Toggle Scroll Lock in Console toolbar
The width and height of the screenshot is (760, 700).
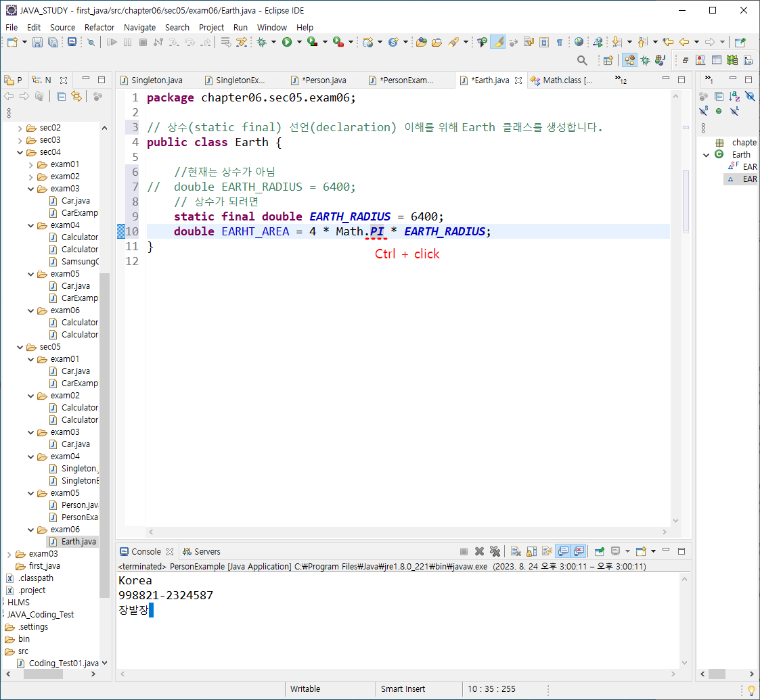pyautogui.click(x=532, y=551)
